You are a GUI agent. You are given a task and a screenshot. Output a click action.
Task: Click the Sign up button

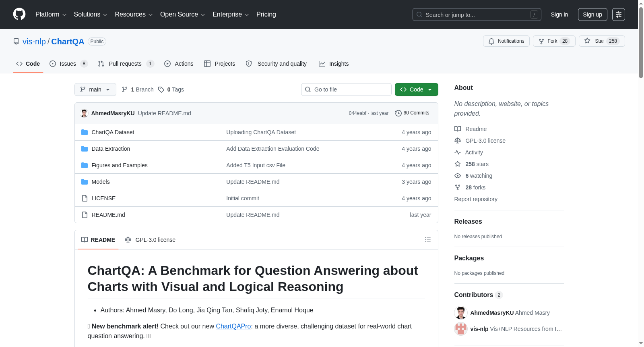pos(592,15)
